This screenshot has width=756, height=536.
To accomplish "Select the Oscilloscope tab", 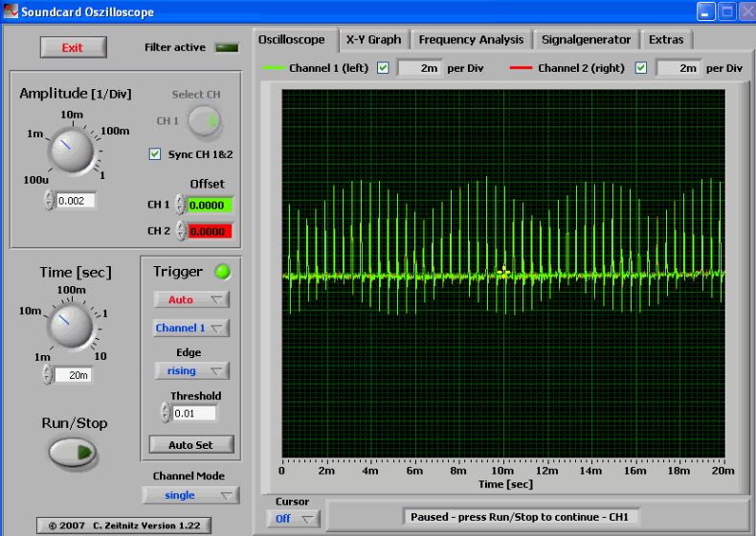I will pos(292,39).
